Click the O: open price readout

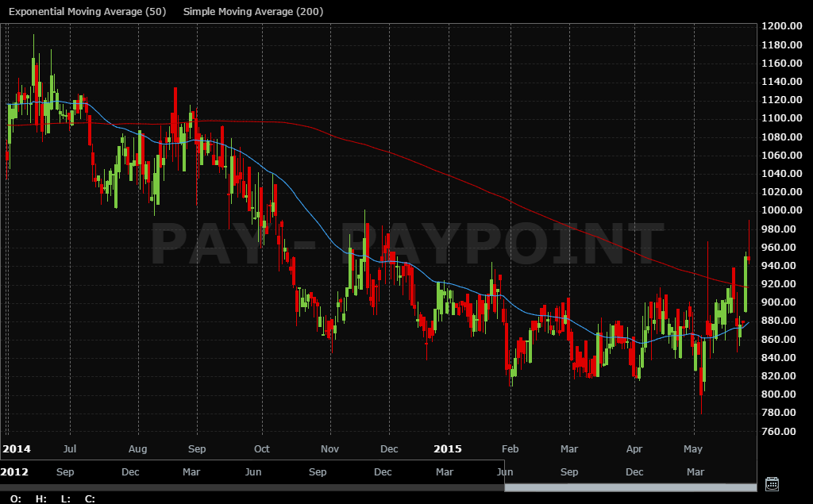tap(16, 498)
